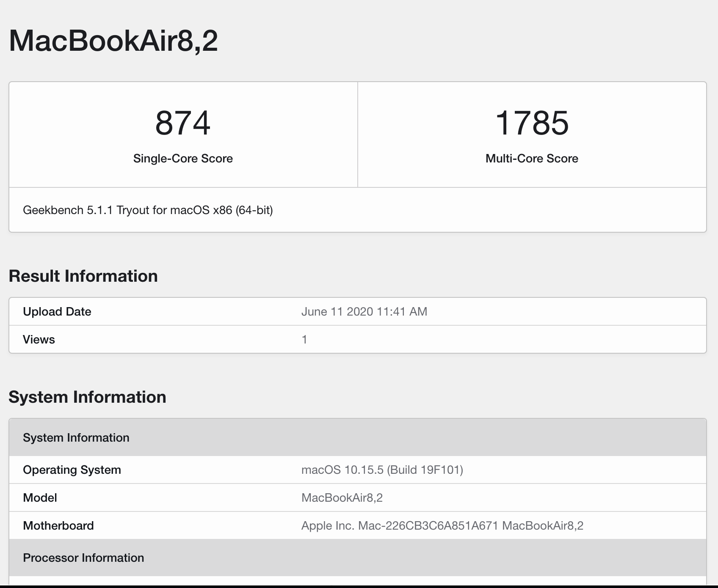Viewport: 718px width, 588px height.
Task: Click the Single-Core Score label
Action: pyautogui.click(x=183, y=158)
